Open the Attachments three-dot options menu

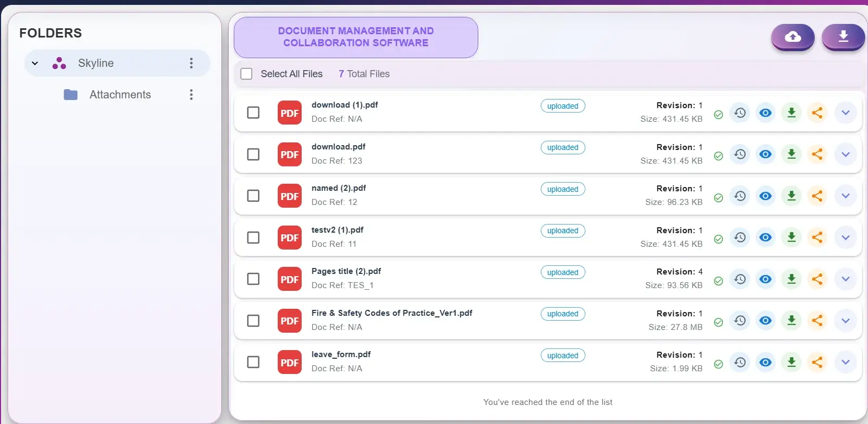191,95
